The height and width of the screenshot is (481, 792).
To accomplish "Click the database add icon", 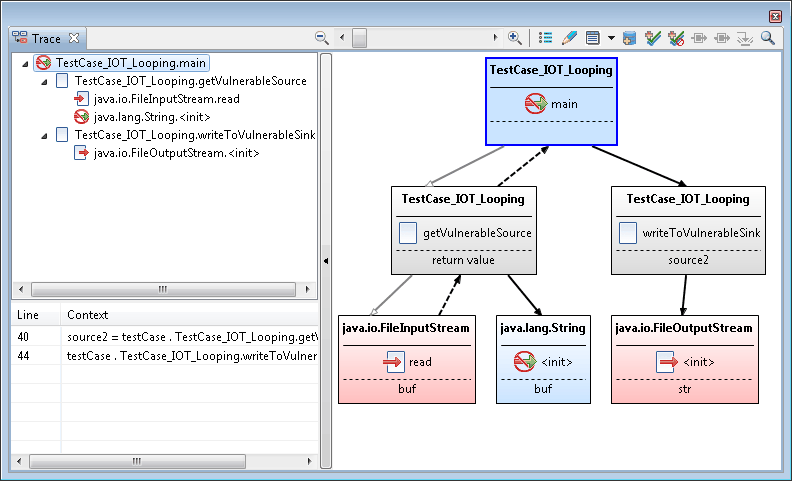I will coord(629,38).
